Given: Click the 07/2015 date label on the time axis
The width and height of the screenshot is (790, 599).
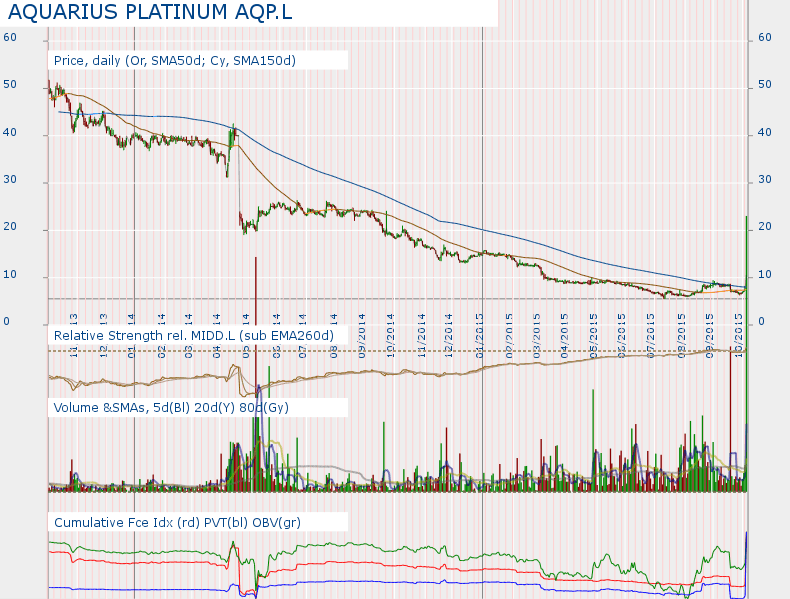Looking at the screenshot, I should (650, 336).
